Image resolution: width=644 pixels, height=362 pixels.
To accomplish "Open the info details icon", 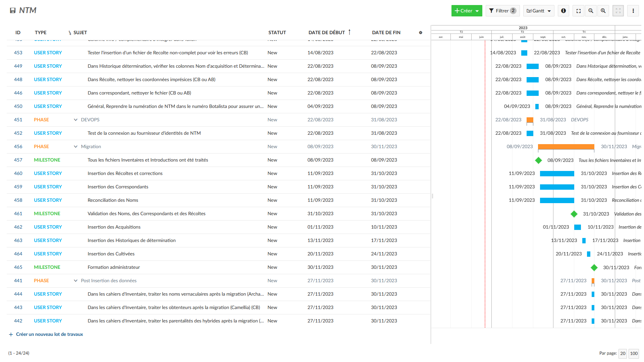I will [x=563, y=11].
